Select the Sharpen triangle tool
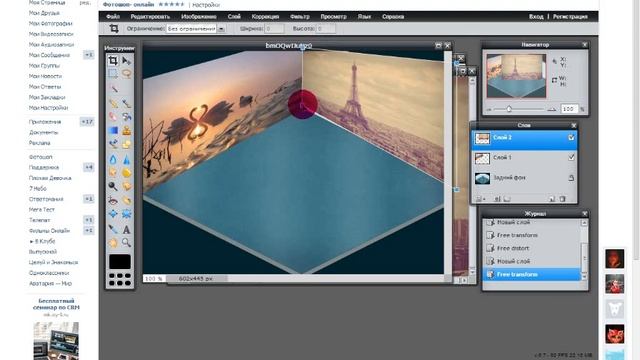This screenshot has height=360, width=640. tap(127, 159)
